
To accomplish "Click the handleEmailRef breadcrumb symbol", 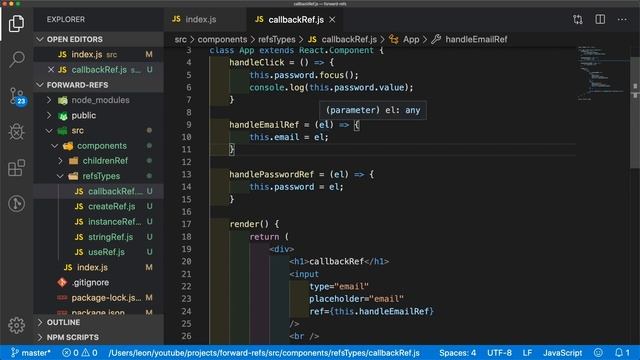I will 469,39.
